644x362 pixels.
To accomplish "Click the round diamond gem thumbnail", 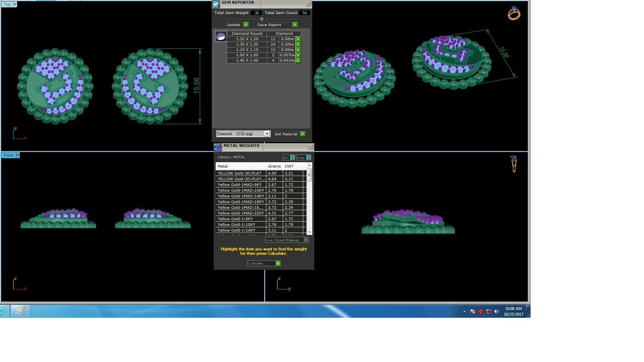I will tap(221, 37).
